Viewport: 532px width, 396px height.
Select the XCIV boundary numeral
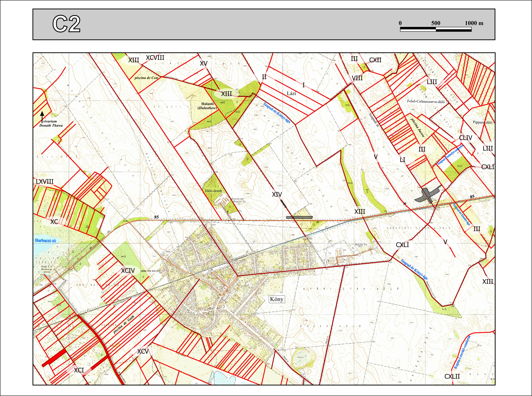128,271
